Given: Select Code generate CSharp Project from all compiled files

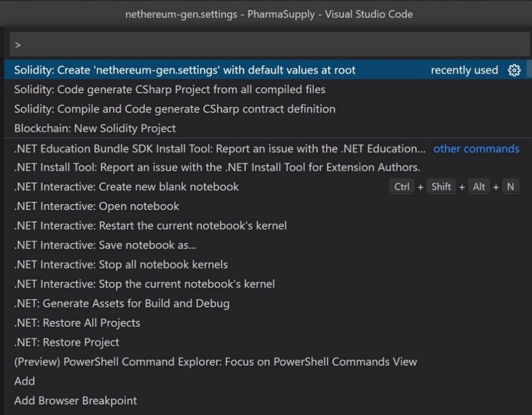Looking at the screenshot, I should [170, 90].
